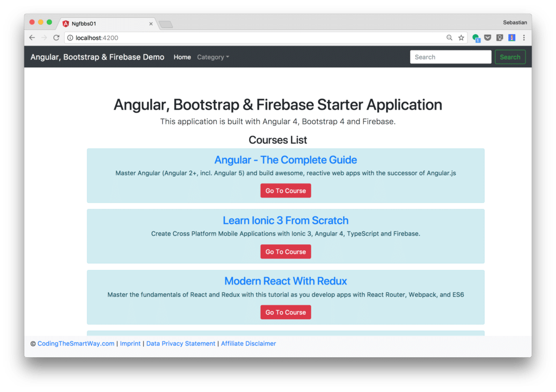Click Go To Course for Ionic 3
This screenshot has height=392, width=556.
coord(286,251)
